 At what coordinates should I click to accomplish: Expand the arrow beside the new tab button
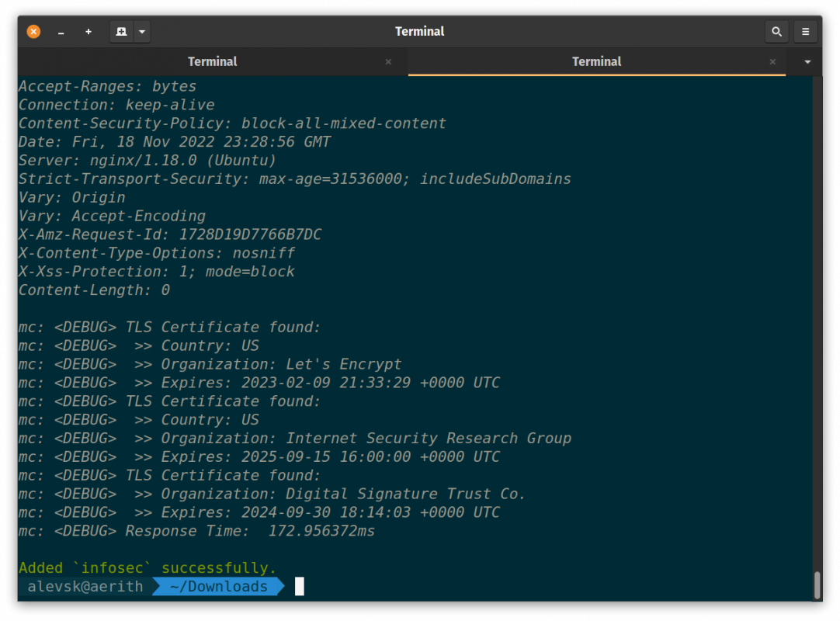(x=141, y=32)
